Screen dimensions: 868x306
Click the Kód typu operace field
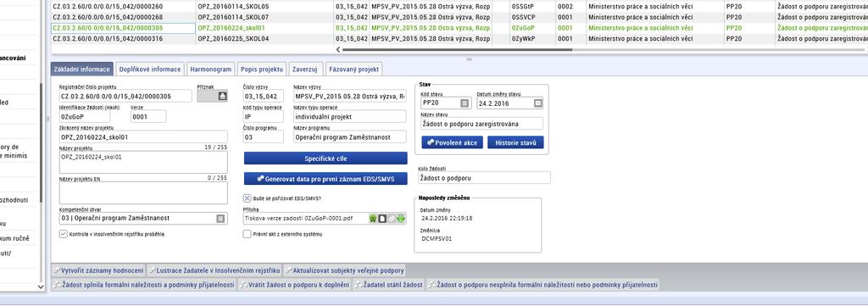[264, 117]
